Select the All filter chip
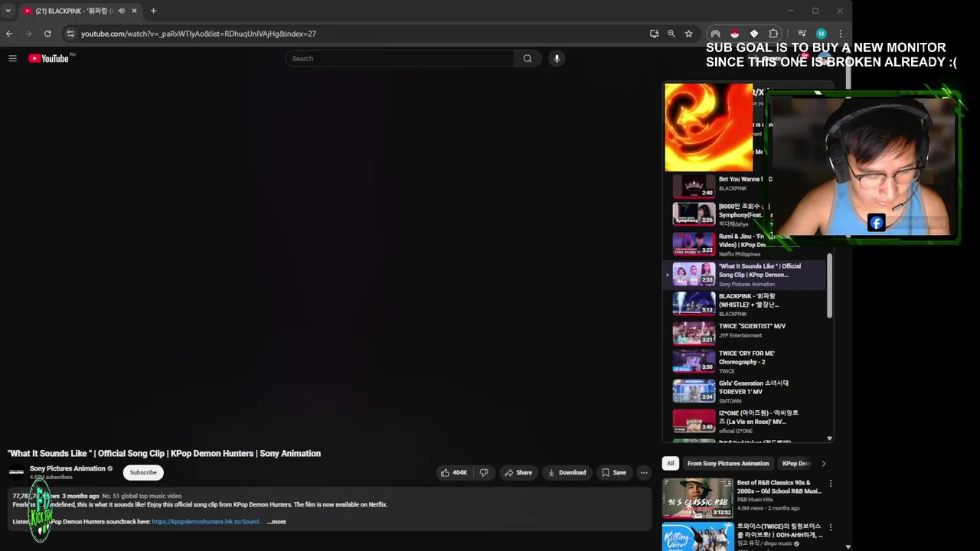The height and width of the screenshot is (551, 980). pos(670,463)
